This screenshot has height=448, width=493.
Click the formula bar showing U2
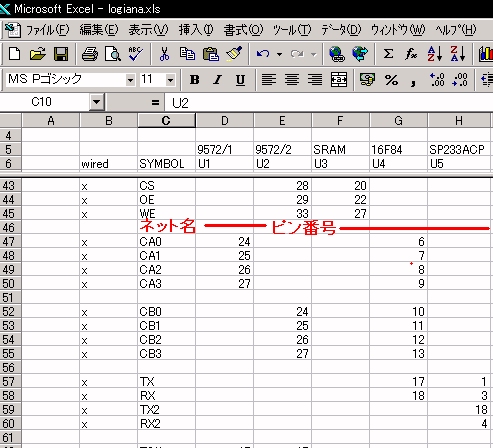(328, 103)
